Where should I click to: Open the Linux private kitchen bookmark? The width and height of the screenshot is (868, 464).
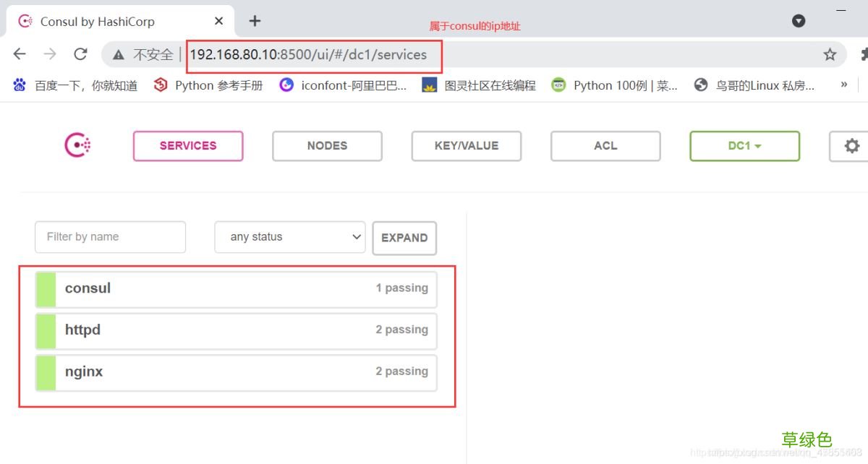coord(754,85)
